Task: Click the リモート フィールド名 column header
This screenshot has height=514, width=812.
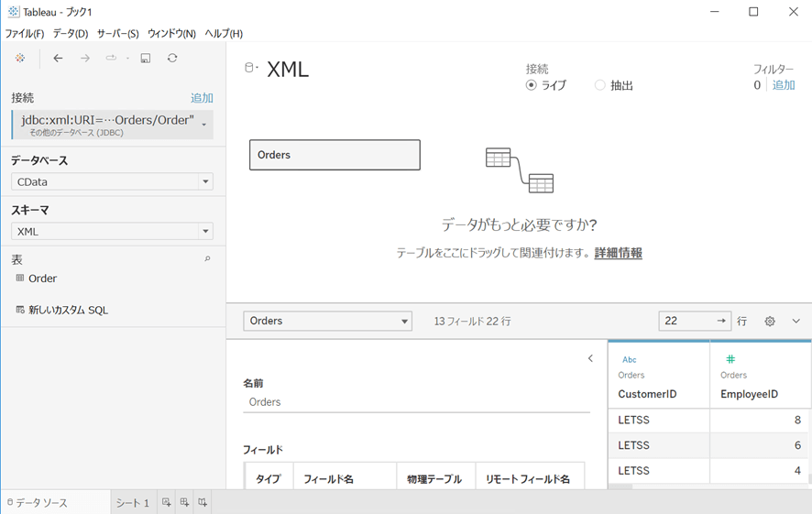Action: click(530, 479)
